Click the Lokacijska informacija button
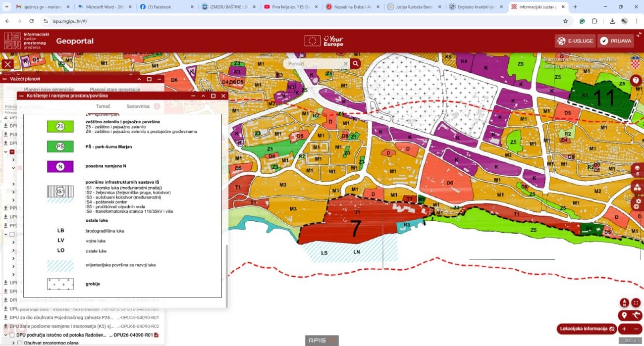 click(x=587, y=329)
